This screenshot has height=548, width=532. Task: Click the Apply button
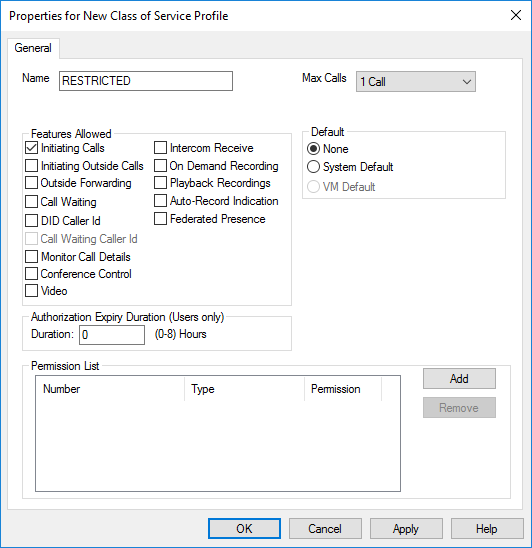click(406, 528)
